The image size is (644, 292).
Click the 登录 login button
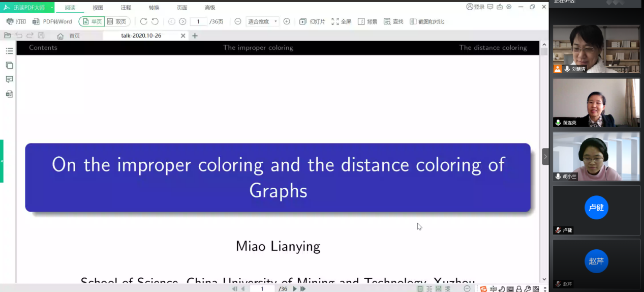coord(475,7)
